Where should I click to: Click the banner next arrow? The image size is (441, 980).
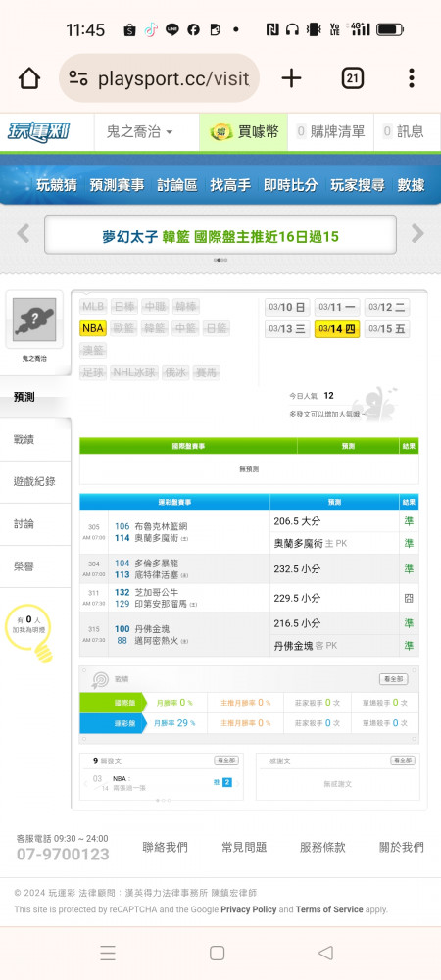point(417,234)
